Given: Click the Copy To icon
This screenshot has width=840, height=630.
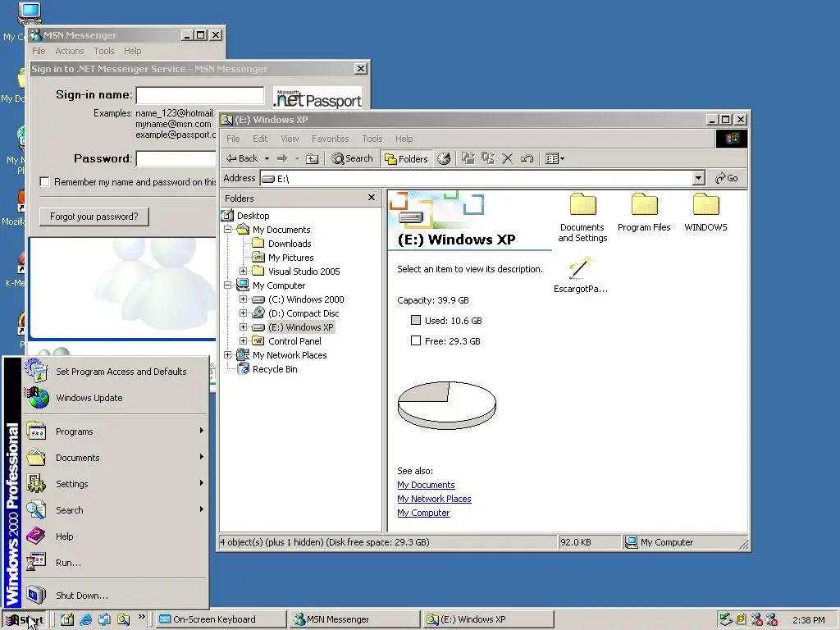Looking at the screenshot, I should click(x=487, y=158).
